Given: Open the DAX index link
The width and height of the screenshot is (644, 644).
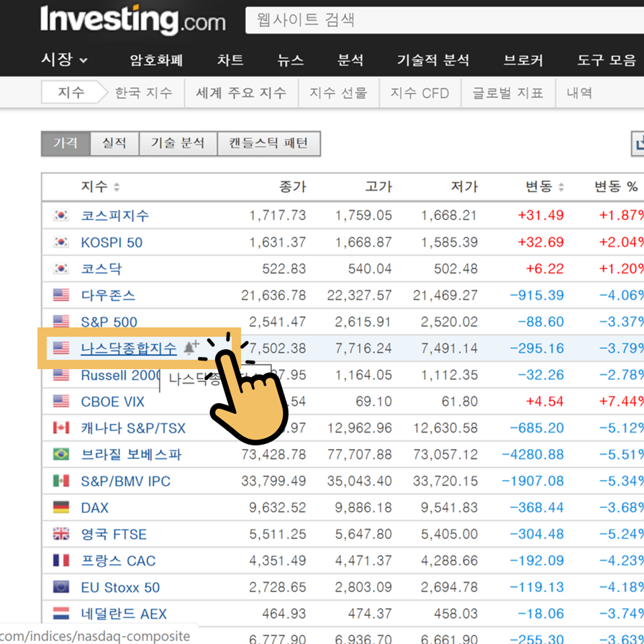Looking at the screenshot, I should (x=95, y=508).
